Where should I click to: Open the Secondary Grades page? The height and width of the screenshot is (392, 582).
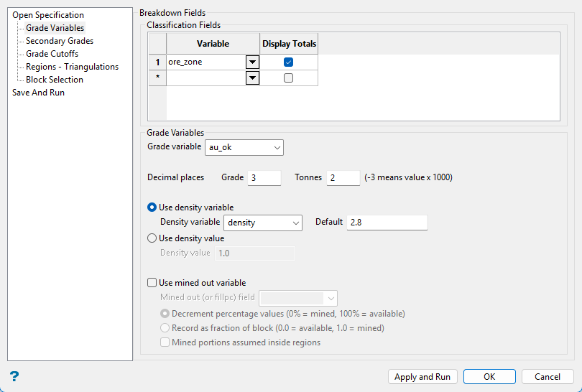coord(60,41)
